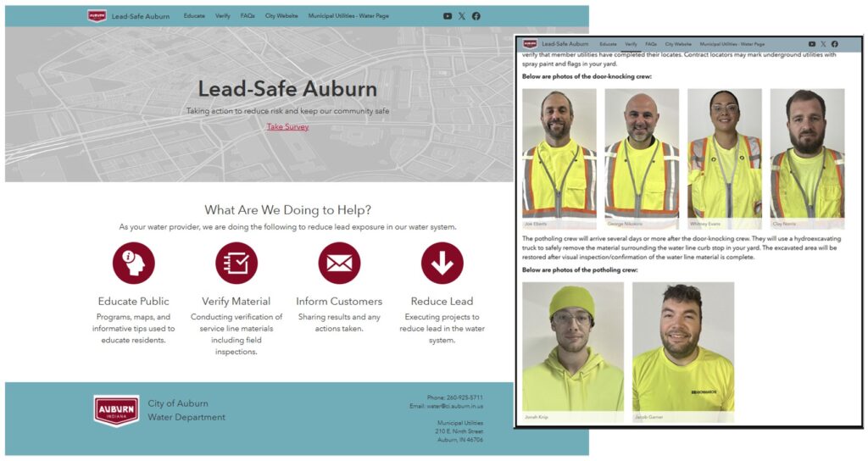Open photo of Jacob Garner

click(x=683, y=353)
